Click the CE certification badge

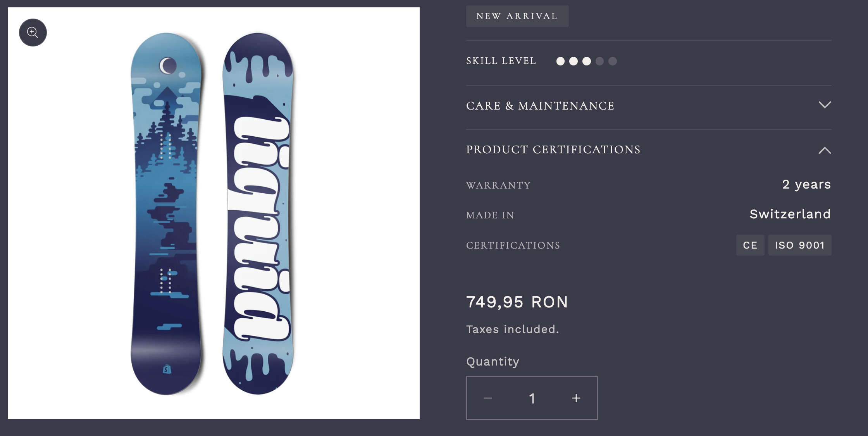click(x=750, y=245)
